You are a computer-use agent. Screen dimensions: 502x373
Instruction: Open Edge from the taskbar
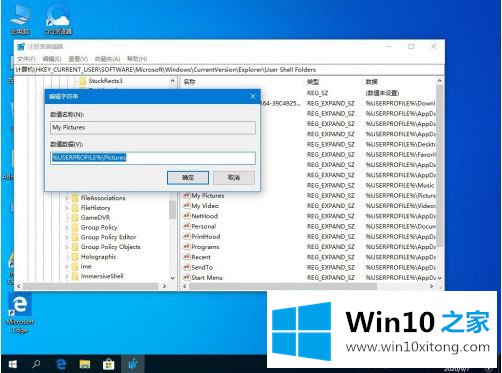pos(61,364)
